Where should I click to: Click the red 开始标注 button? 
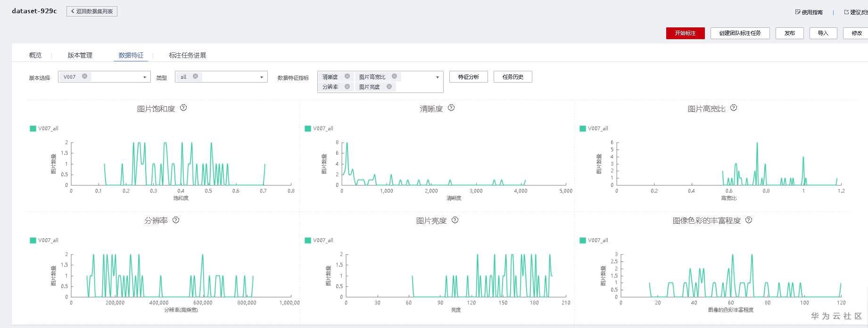685,33
